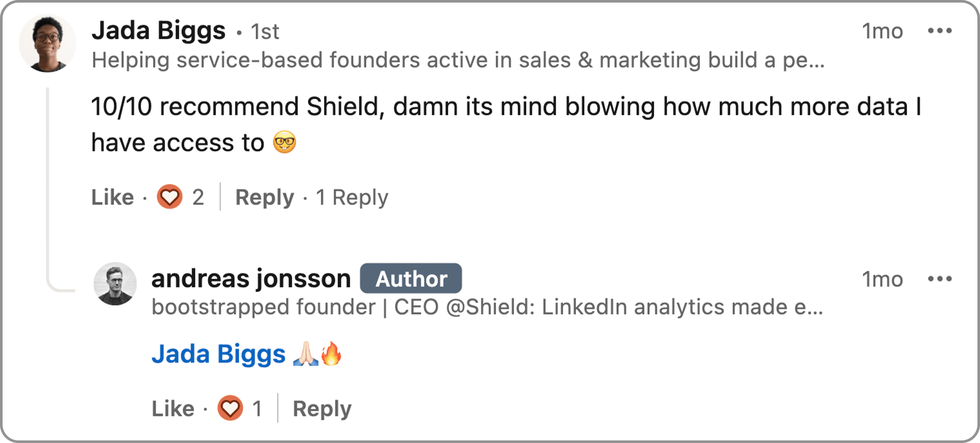
Task: Click heart reaction icon on Jada's comment
Action: click(170, 197)
